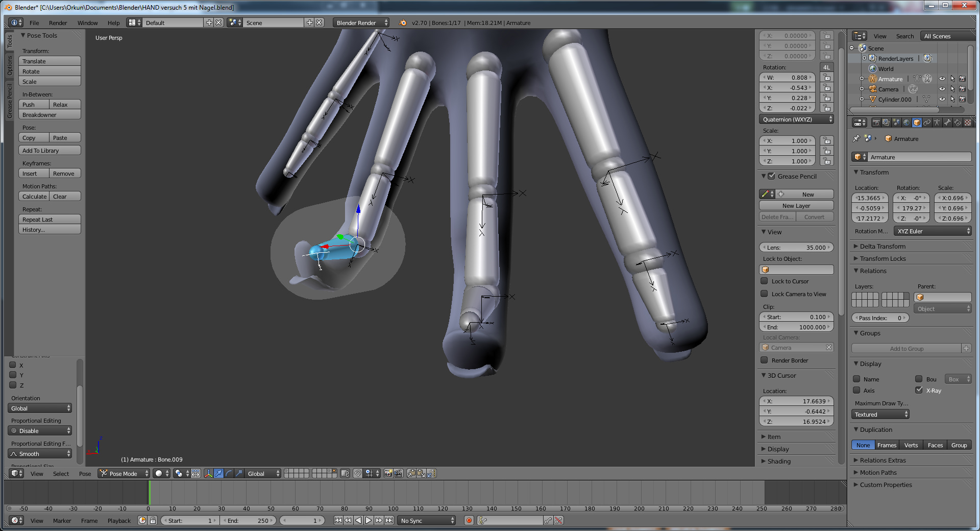Click the timeline play forward button
The width and height of the screenshot is (980, 531).
(x=368, y=520)
